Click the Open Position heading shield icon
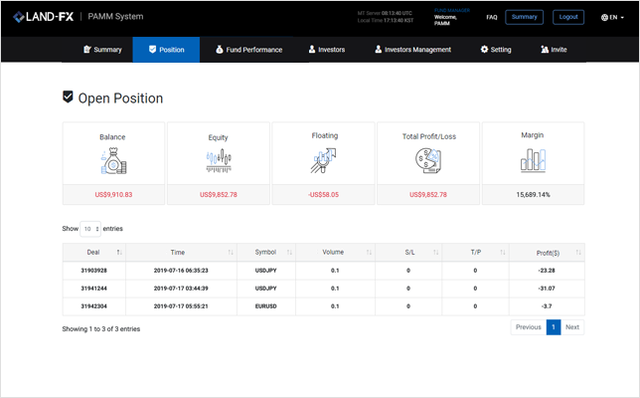This screenshot has width=640, height=398. (x=68, y=97)
